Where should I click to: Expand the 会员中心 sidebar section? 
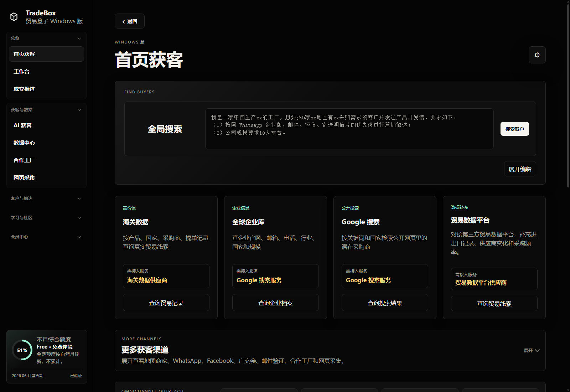46,237
